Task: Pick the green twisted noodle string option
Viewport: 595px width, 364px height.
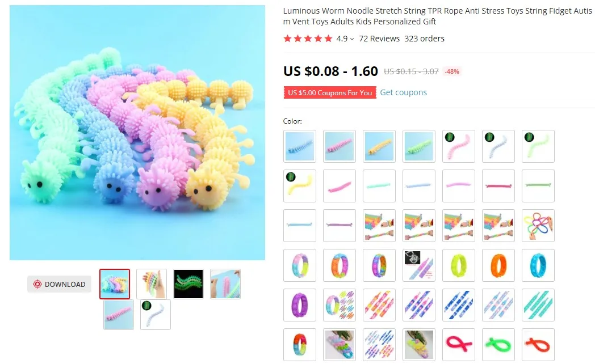Action: (498, 345)
